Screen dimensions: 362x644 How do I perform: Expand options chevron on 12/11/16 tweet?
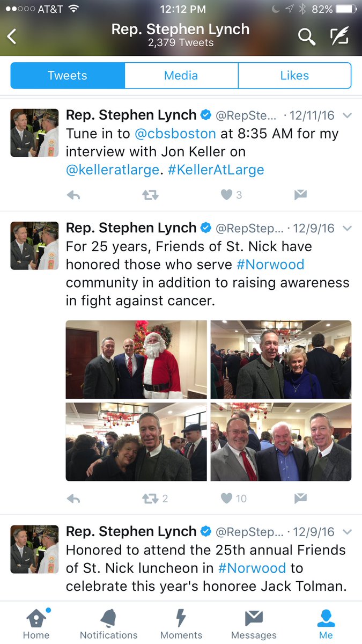pyautogui.click(x=347, y=116)
